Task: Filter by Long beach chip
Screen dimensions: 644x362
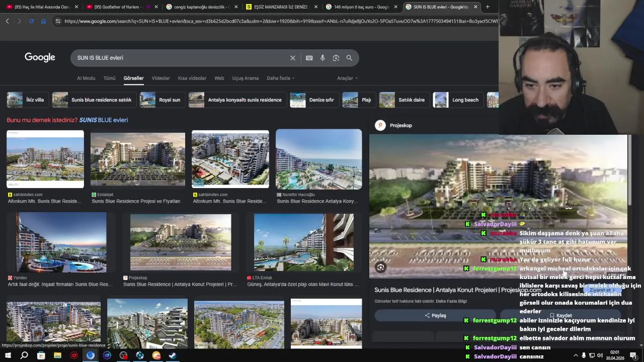Action: (x=458, y=100)
